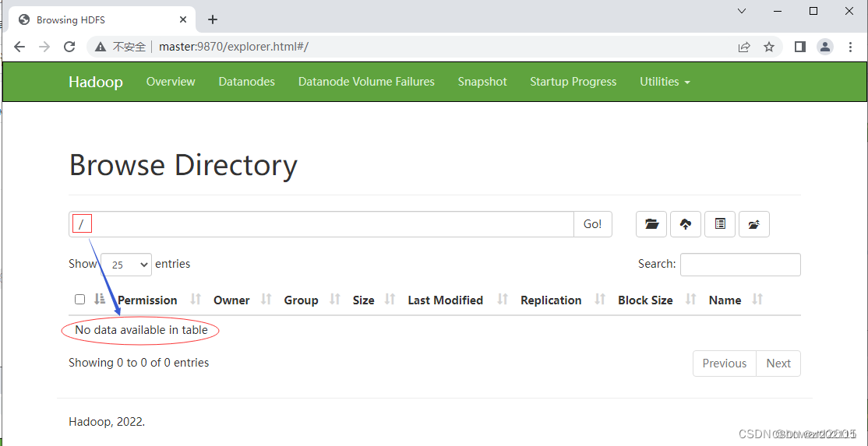This screenshot has width=868, height=446.
Task: Open the Datanodes tab
Action: 246,82
